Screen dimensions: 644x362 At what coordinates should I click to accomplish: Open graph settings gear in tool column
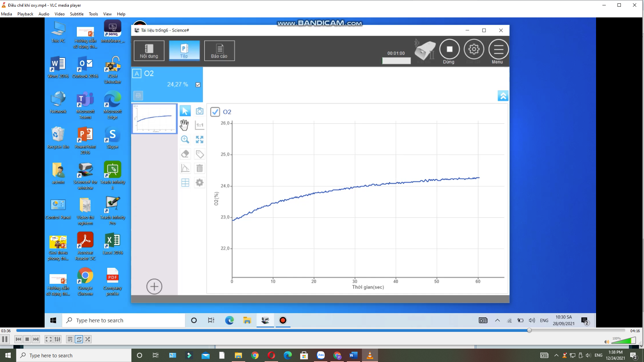[200, 183]
